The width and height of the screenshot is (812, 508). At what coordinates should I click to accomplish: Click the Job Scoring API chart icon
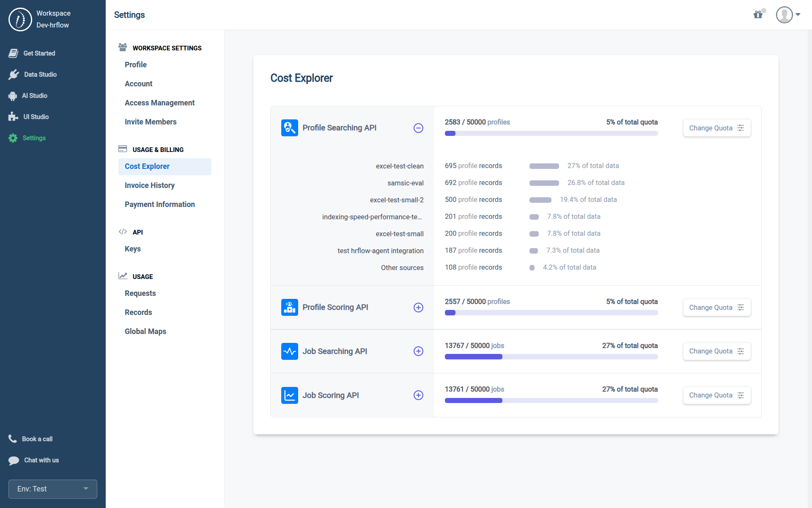[289, 395]
